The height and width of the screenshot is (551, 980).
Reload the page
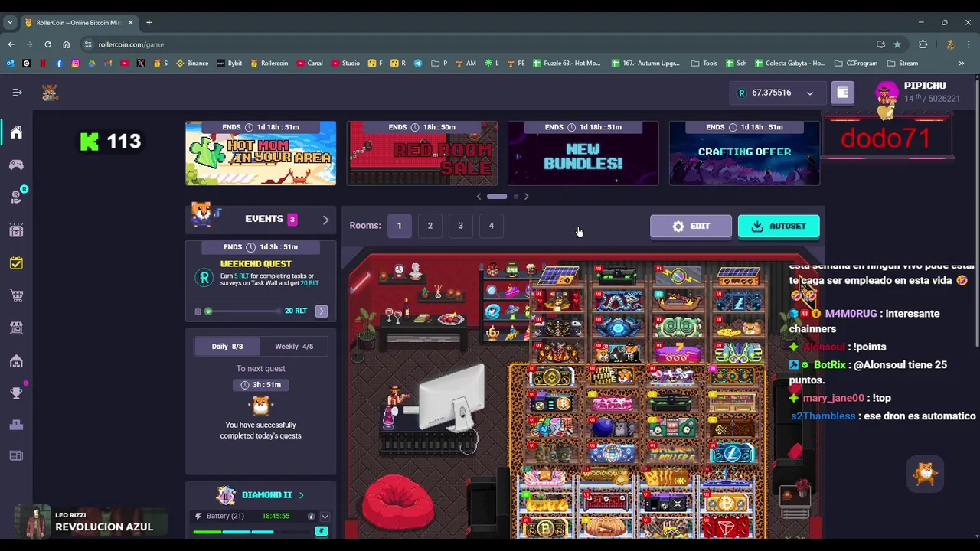click(47, 44)
